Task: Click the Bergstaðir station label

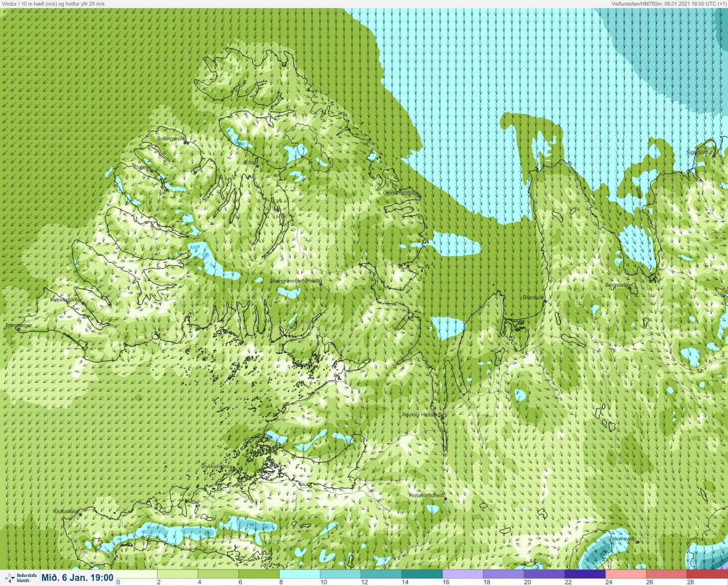Action: coord(617,284)
